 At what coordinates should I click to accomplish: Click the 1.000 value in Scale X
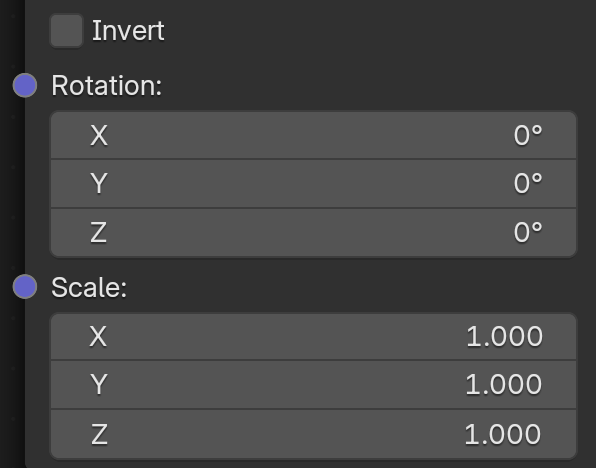pyautogui.click(x=504, y=336)
